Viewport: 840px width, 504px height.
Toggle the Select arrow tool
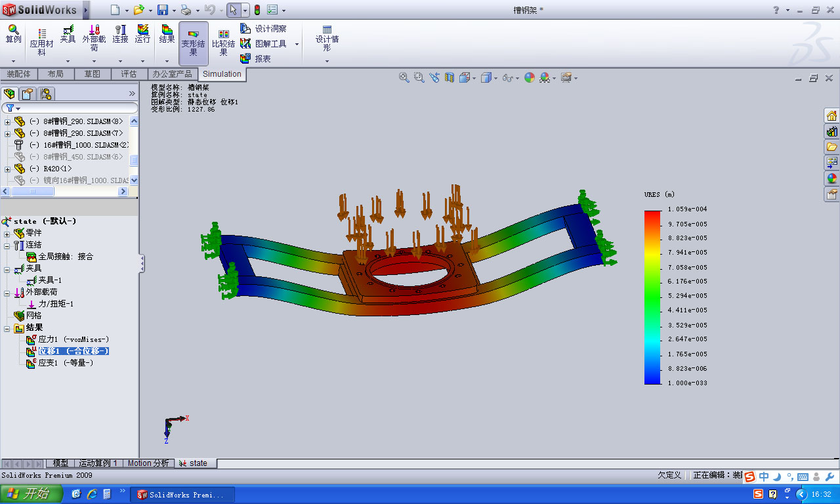[x=233, y=10]
